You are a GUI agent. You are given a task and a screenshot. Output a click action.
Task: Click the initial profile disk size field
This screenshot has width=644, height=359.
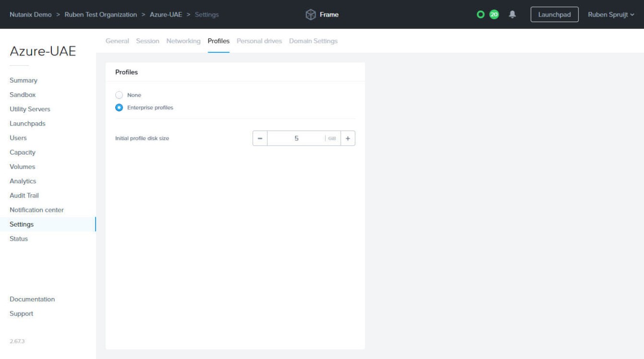[296, 138]
